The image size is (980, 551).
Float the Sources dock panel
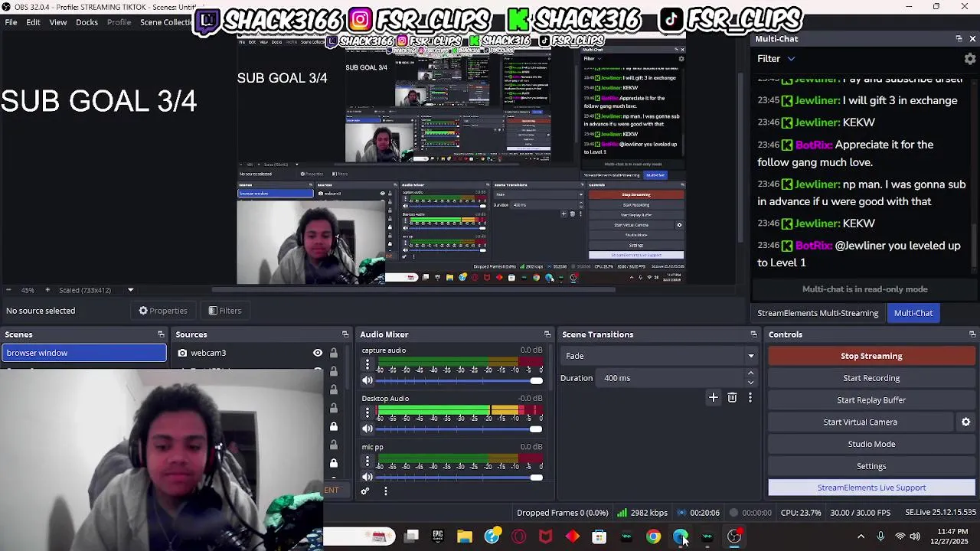coord(345,334)
